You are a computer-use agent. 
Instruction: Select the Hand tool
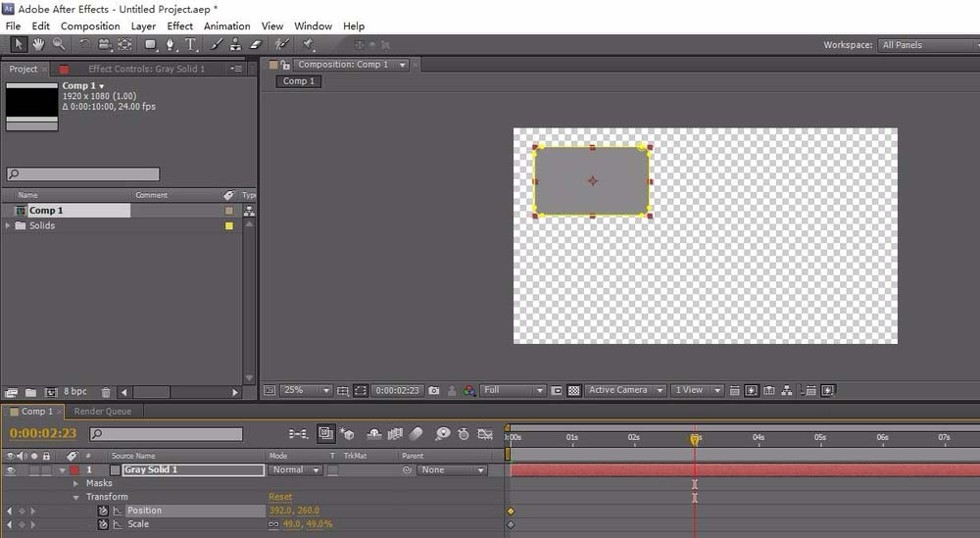click(38, 44)
